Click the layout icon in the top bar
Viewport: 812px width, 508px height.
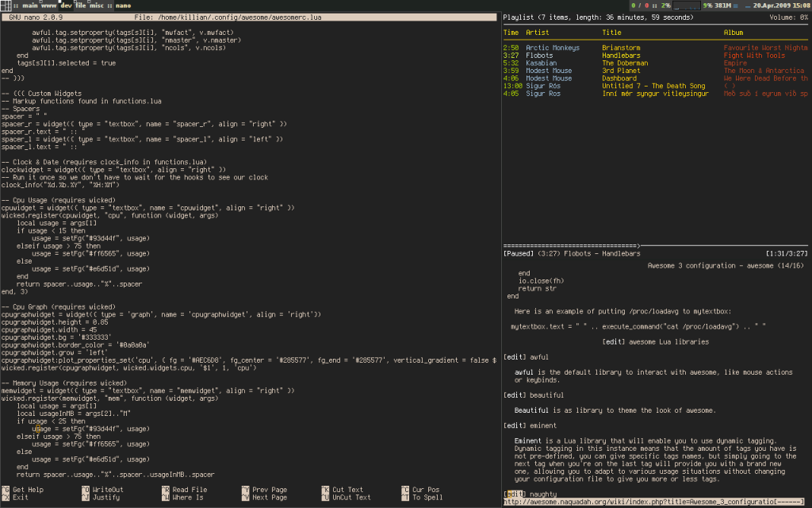6,6
